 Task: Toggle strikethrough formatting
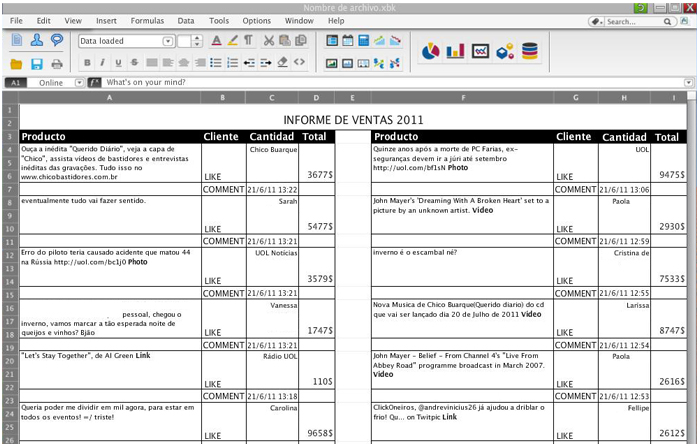[134, 62]
